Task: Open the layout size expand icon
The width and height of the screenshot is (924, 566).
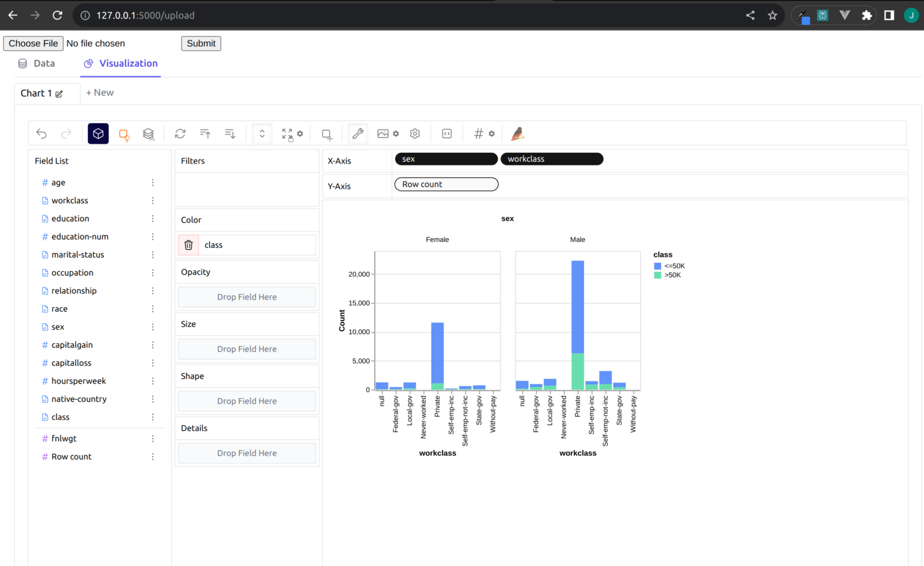Action: click(x=288, y=134)
